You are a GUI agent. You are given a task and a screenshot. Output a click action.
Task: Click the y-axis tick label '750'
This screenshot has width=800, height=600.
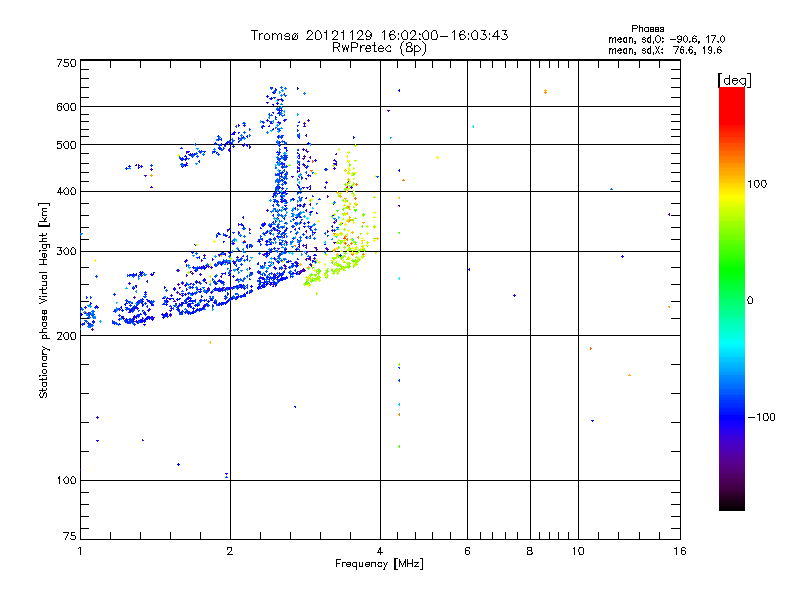coord(67,64)
